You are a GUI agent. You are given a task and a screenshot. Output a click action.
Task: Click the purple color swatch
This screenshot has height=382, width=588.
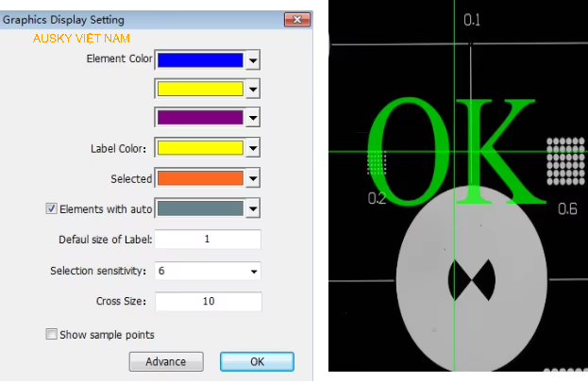pyautogui.click(x=199, y=118)
